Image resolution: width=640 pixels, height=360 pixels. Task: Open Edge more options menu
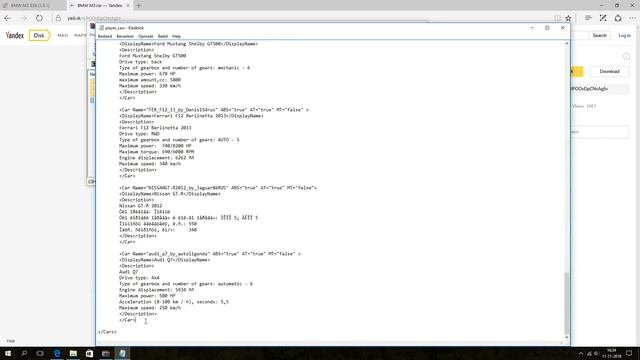click(632, 18)
